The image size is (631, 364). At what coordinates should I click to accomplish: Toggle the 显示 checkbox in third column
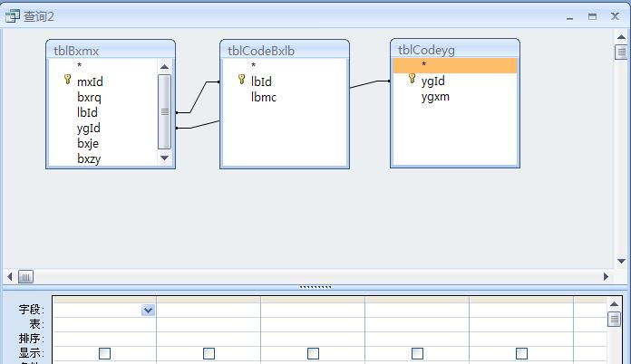(313, 353)
